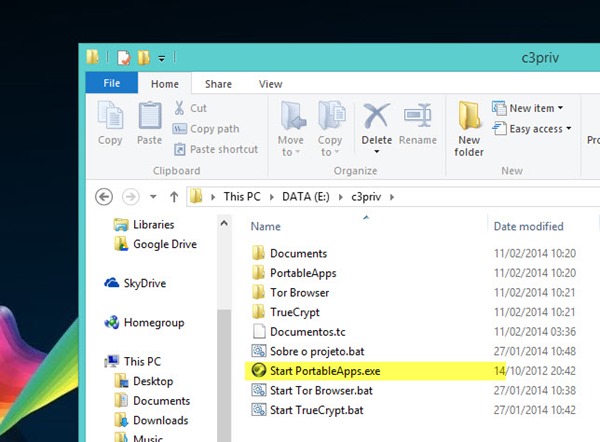Expand the New item dropdown arrow
The height and width of the screenshot is (442, 600).
(560, 108)
